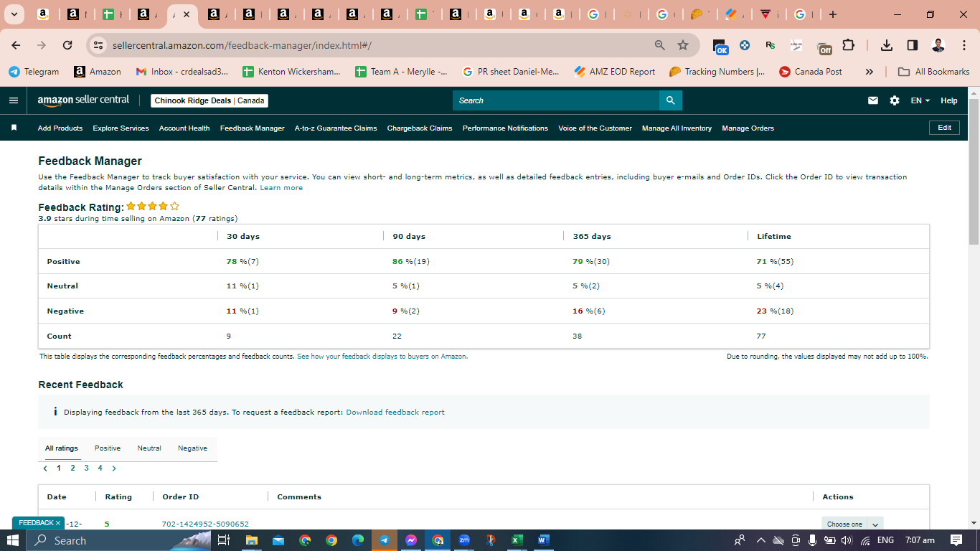Open File Explorer from taskbar

pyautogui.click(x=251, y=540)
